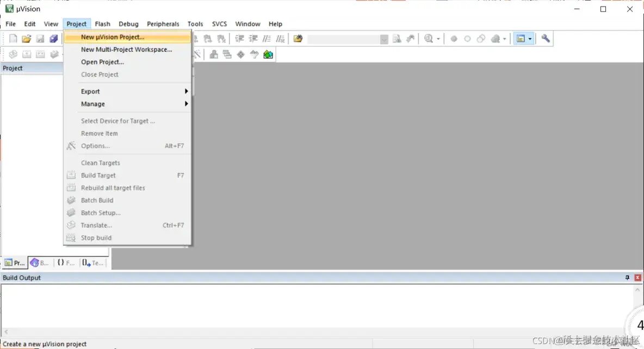Click the Incremental Find toolbar icon
Image resolution: width=644 pixels, height=349 pixels.
410,39
